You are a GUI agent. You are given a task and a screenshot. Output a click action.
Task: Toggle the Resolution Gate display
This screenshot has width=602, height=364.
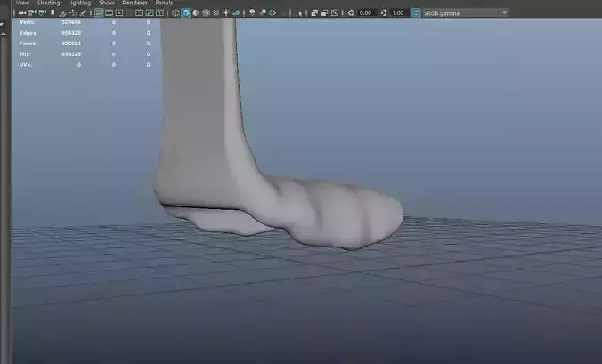coord(119,12)
